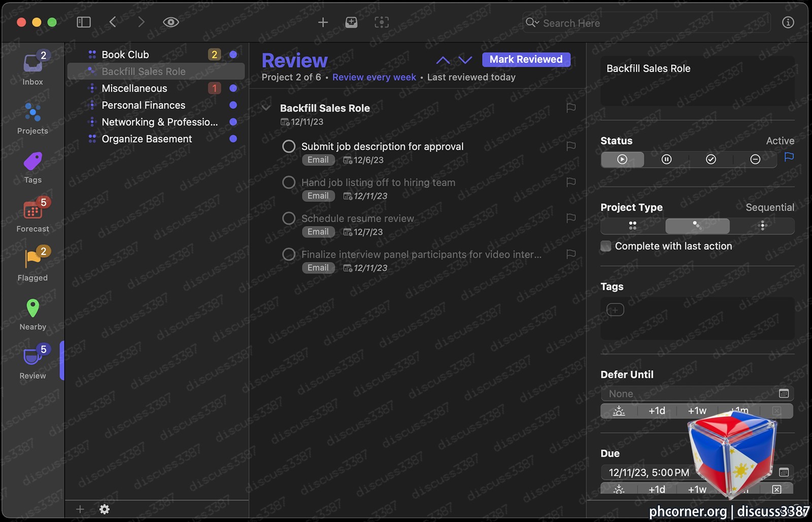Set project type to Single Actions
This screenshot has width=812, height=522.
click(x=762, y=226)
